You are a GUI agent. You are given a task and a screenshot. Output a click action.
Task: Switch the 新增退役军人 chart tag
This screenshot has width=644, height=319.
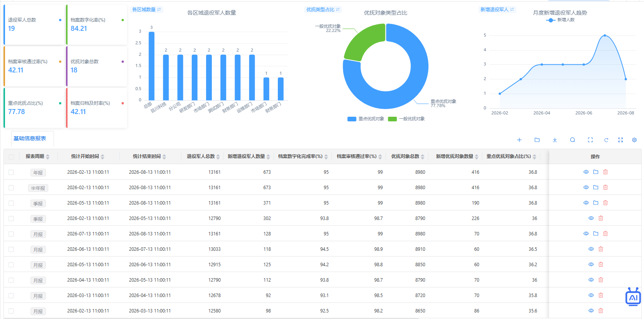point(497,9)
